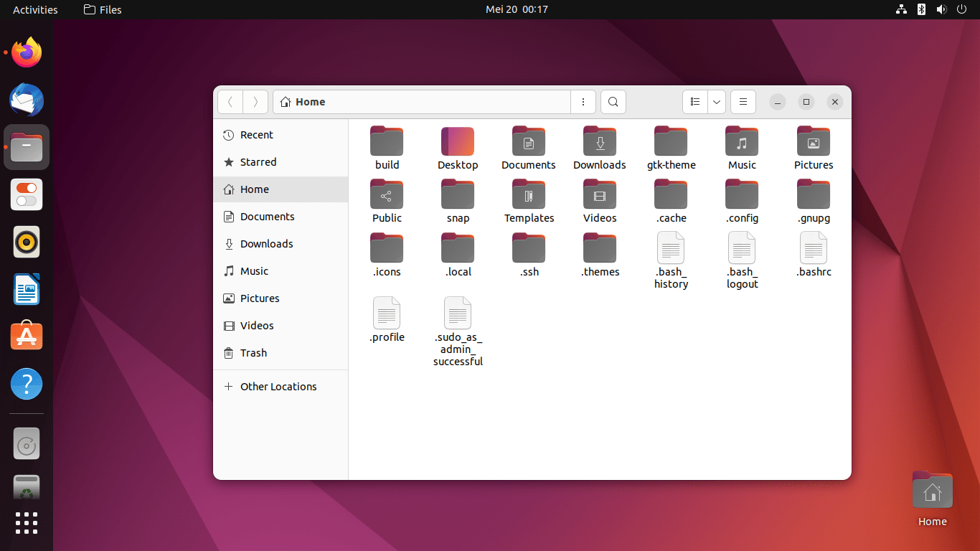Go to Documents in the sidebar
980x551 pixels.
tap(281, 217)
